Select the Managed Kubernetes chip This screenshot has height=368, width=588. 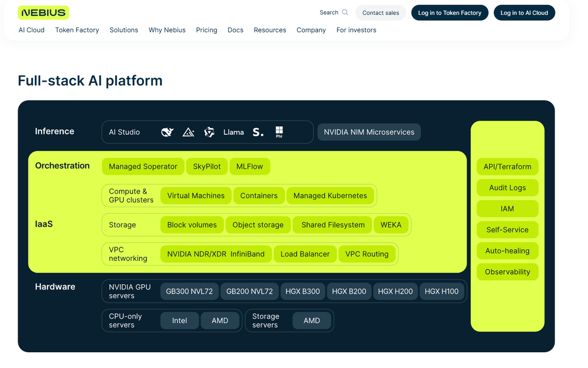pyautogui.click(x=330, y=196)
